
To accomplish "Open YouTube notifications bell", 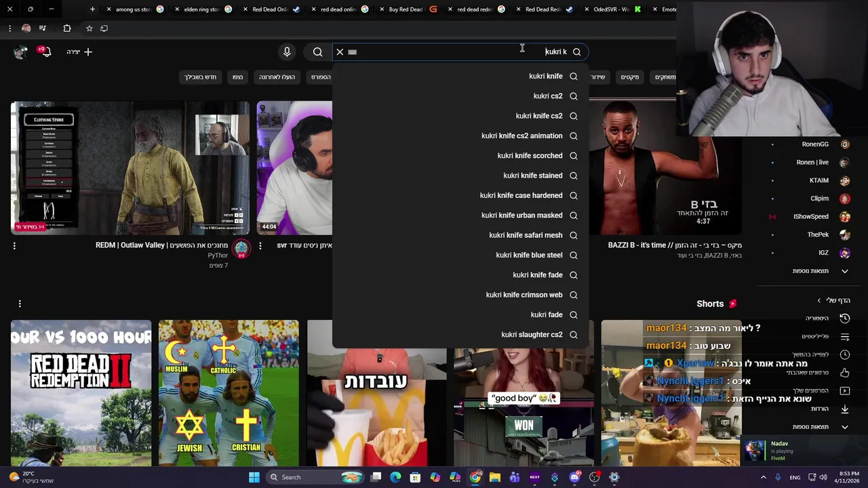I will pos(45,52).
